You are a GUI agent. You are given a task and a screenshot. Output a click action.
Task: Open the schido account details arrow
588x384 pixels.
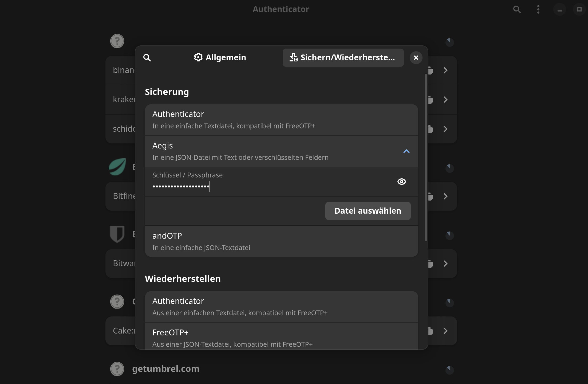tap(445, 129)
